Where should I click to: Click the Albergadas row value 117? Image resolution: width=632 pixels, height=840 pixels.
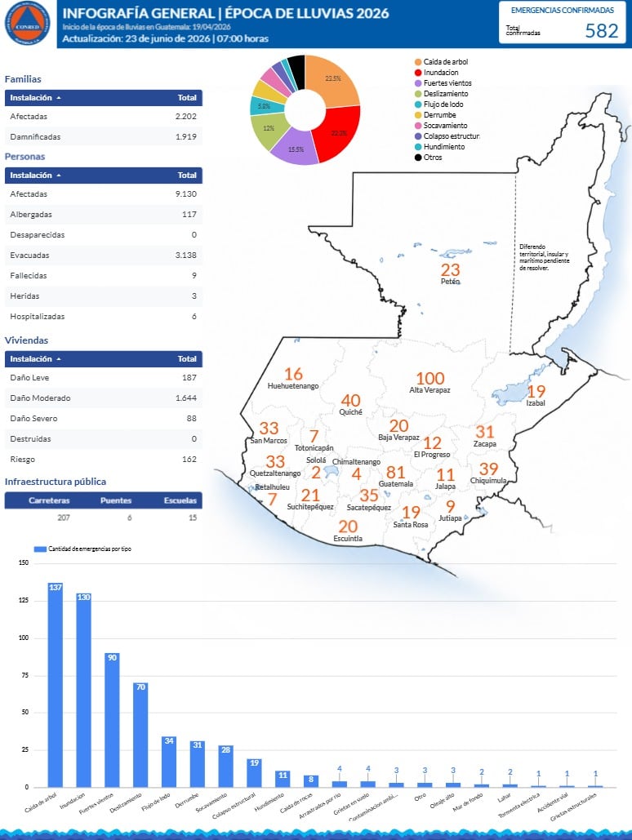pyautogui.click(x=189, y=214)
